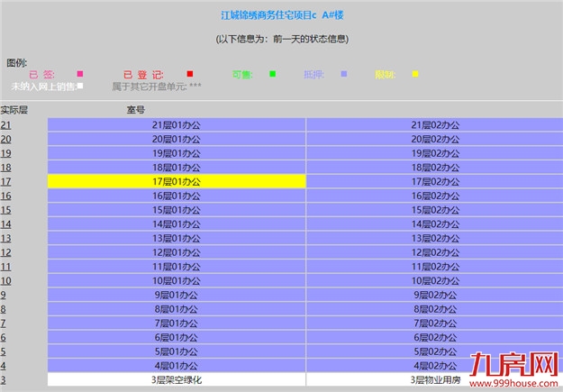Select unit 21层02办公
563x392 pixels.
click(x=434, y=124)
